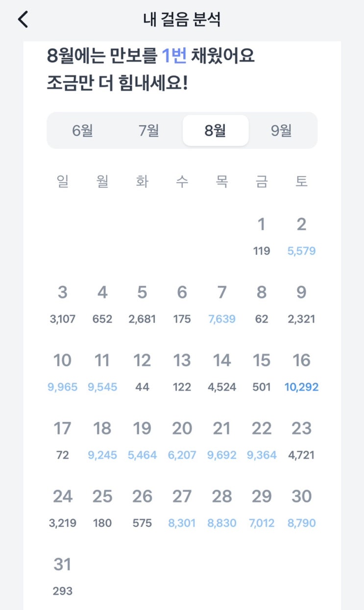Select day 31 with 293 steps

(63, 577)
